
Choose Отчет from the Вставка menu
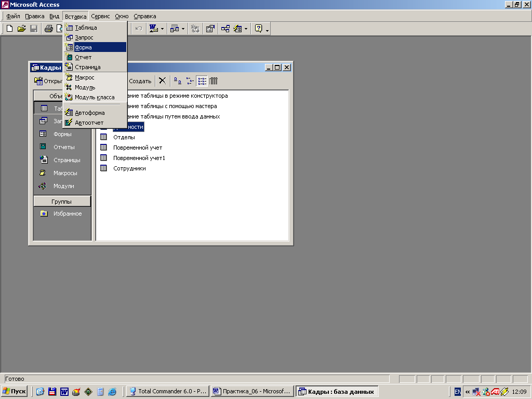(95, 57)
